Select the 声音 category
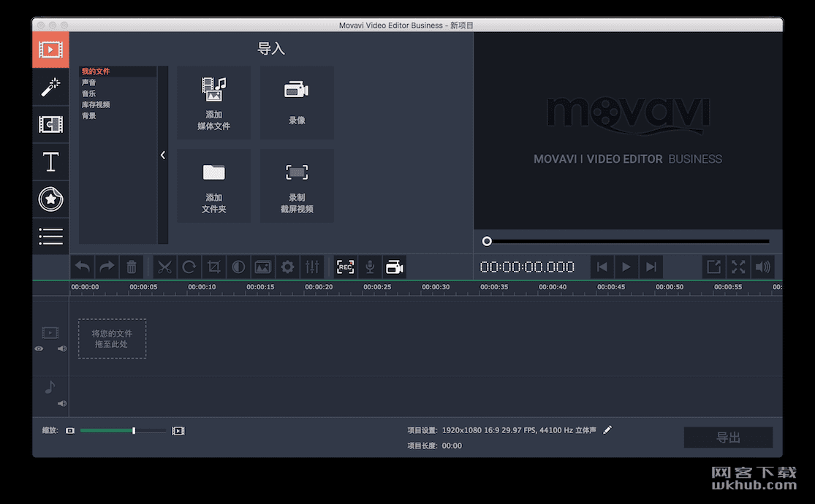 pyautogui.click(x=89, y=83)
